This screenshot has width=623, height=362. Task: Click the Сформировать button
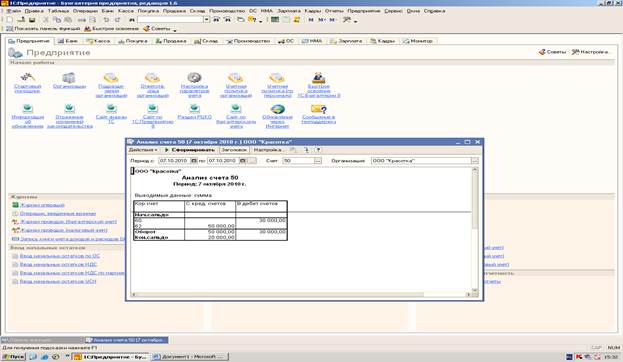pyautogui.click(x=190, y=150)
